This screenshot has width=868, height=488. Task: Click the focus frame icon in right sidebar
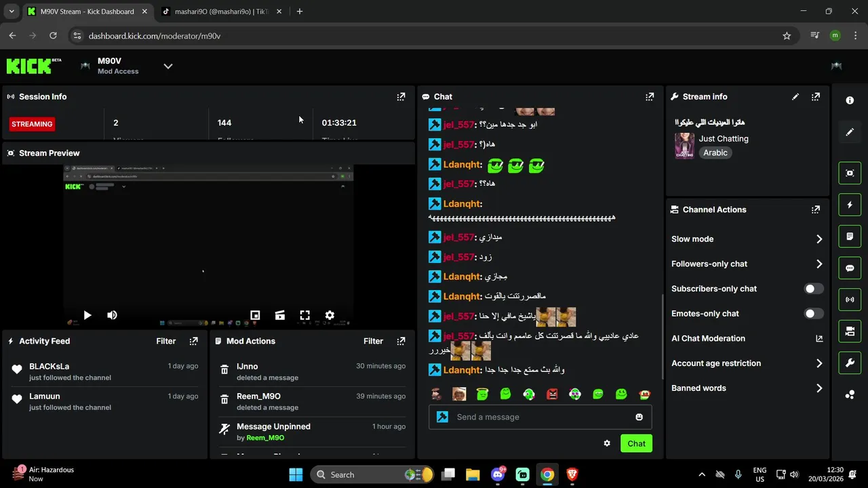[850, 173]
